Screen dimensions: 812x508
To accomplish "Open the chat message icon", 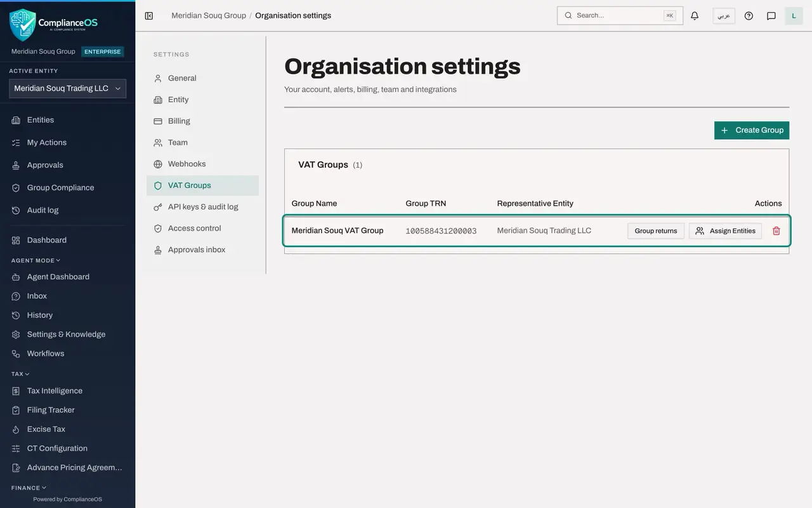I will click(771, 16).
